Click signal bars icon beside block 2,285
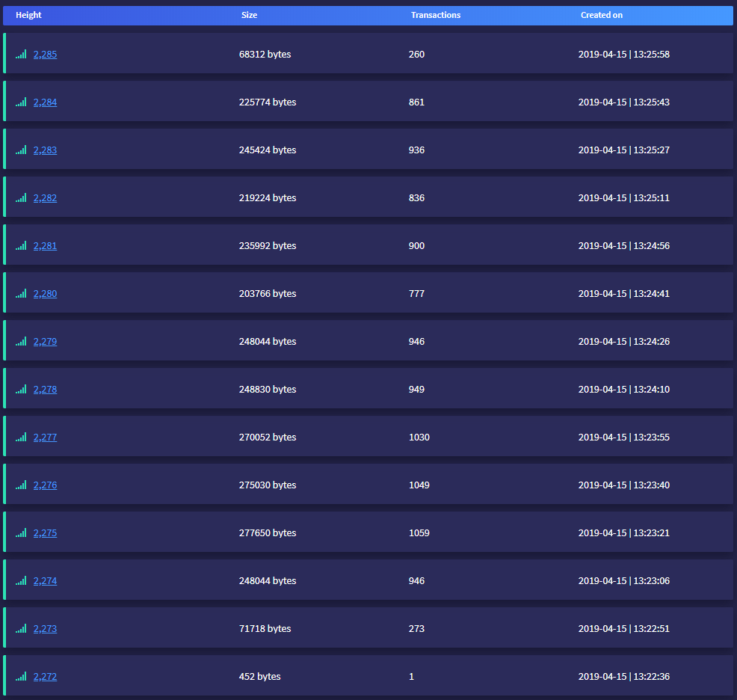 [x=21, y=54]
